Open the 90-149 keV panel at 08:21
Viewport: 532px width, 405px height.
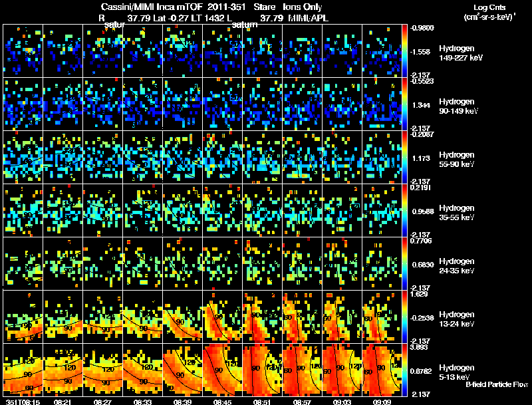tap(63, 104)
